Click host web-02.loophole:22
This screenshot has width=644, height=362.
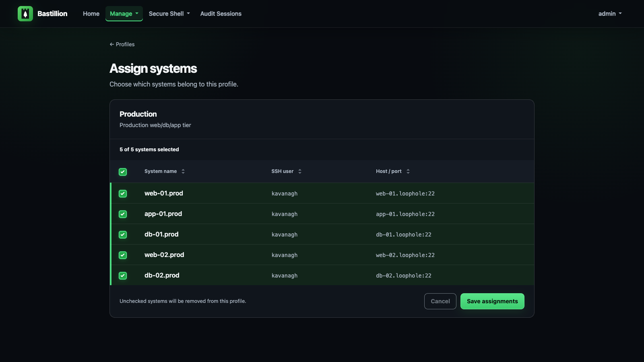pyautogui.click(x=405, y=255)
